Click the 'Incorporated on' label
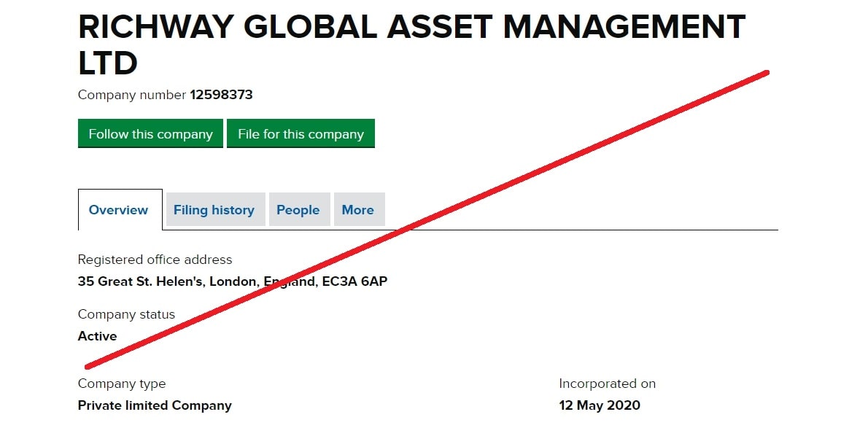The width and height of the screenshot is (868, 436). 607,384
